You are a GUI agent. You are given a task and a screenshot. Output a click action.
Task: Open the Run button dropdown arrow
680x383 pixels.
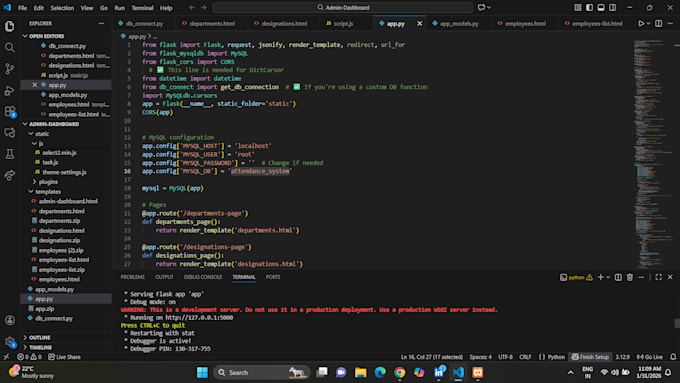tap(648, 23)
